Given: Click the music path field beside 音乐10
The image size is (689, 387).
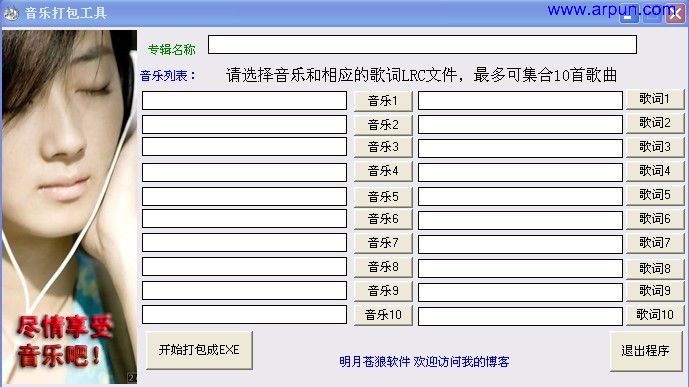Looking at the screenshot, I should 244,315.
